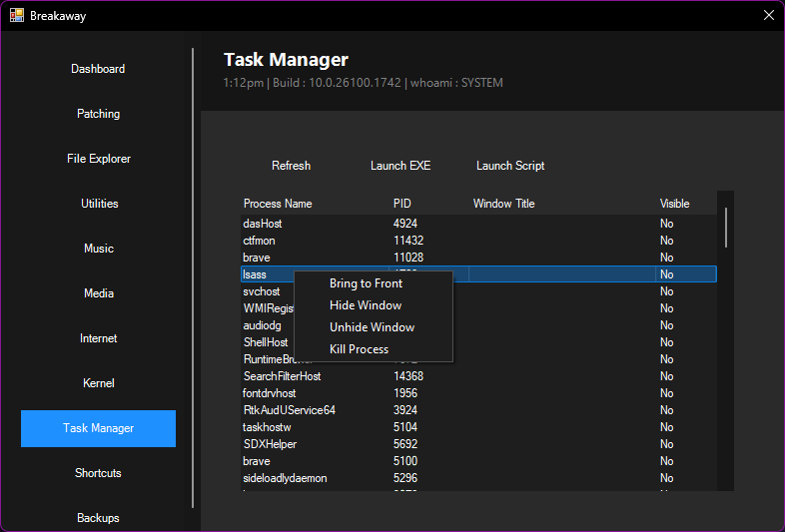Image resolution: width=785 pixels, height=532 pixels.
Task: Select the RtkAudUService64 process row
Action: [478, 410]
